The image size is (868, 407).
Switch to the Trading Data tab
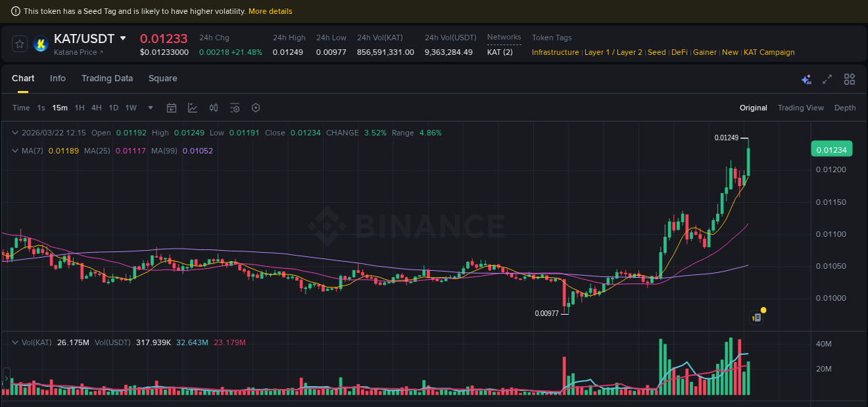pos(107,78)
